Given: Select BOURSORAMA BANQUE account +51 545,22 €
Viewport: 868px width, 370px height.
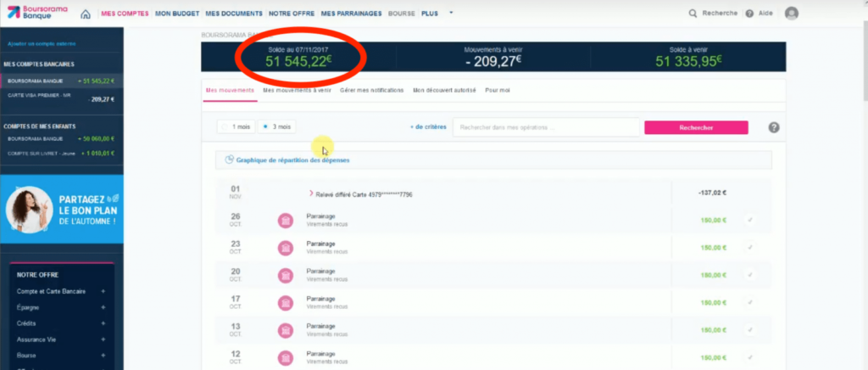Looking at the screenshot, I should [x=61, y=81].
